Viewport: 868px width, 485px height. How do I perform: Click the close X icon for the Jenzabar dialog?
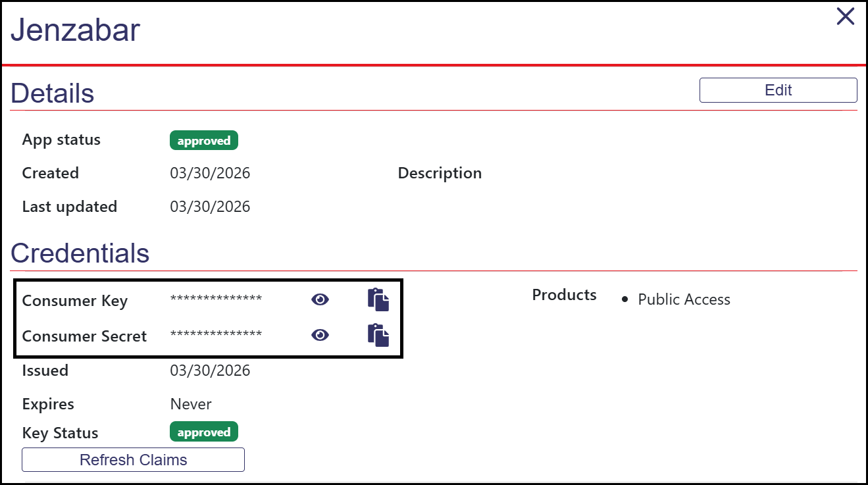[x=845, y=16]
